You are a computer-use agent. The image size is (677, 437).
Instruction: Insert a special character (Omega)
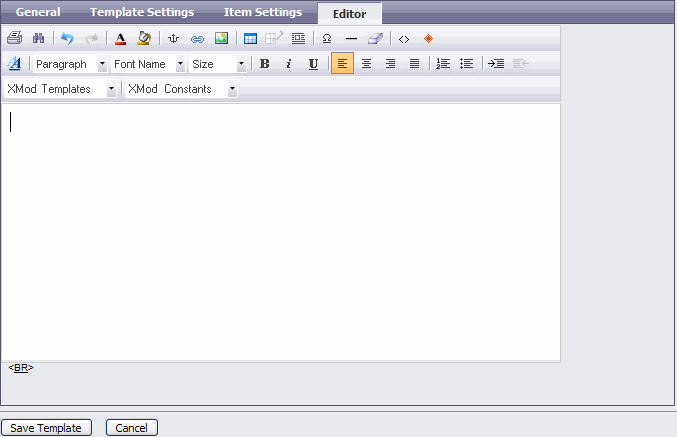click(327, 38)
